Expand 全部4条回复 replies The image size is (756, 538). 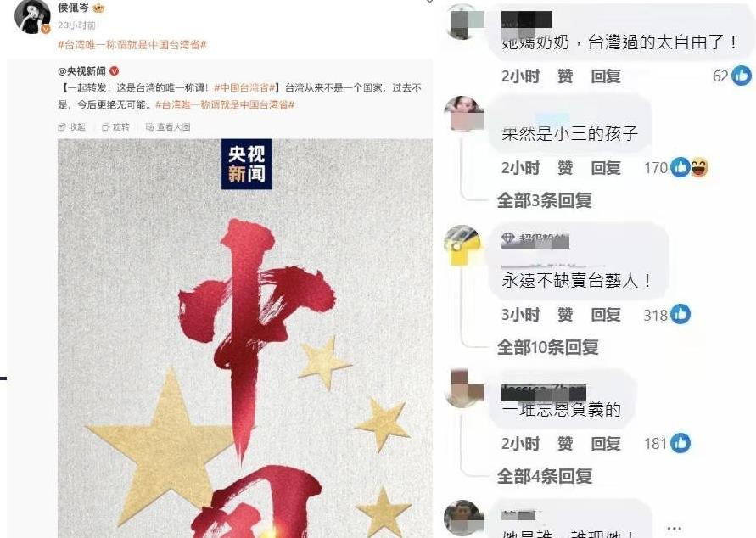(545, 476)
